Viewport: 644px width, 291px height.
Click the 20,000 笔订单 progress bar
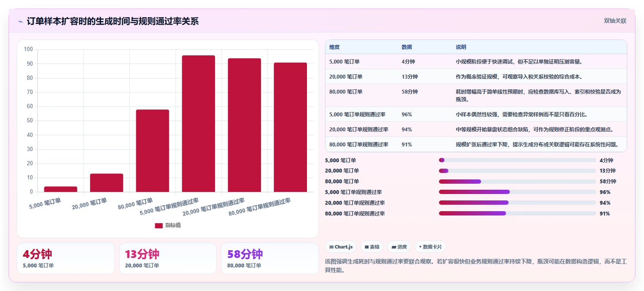518,171
